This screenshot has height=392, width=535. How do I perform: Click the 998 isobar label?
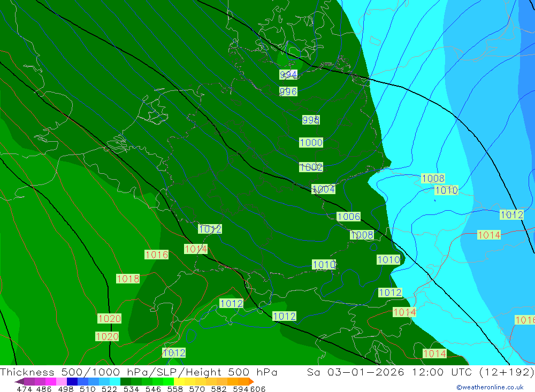click(x=311, y=120)
